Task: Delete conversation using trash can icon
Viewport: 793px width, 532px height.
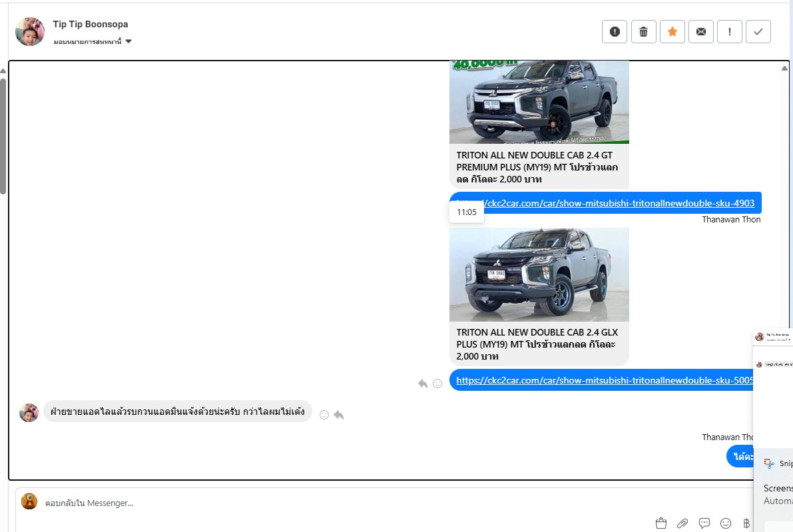Action: tap(643, 31)
